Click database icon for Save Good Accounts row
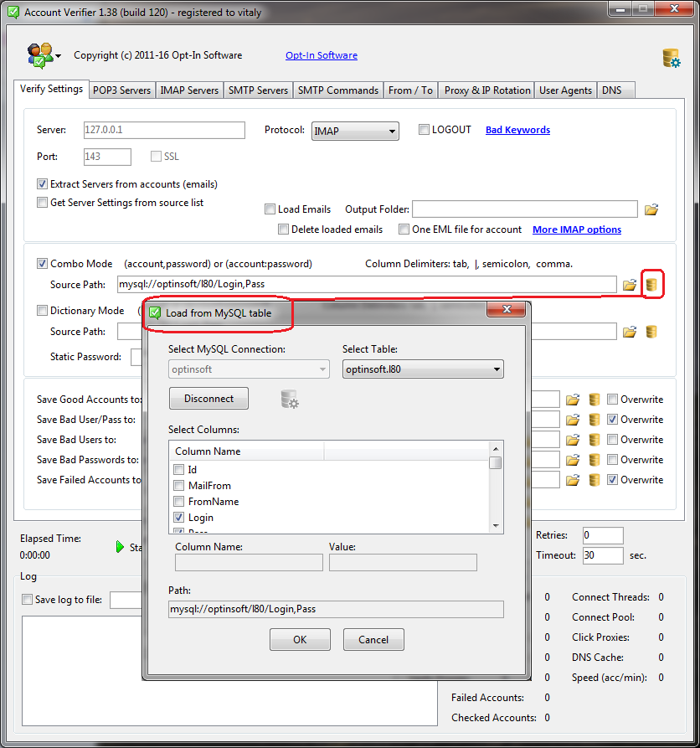 (x=594, y=400)
